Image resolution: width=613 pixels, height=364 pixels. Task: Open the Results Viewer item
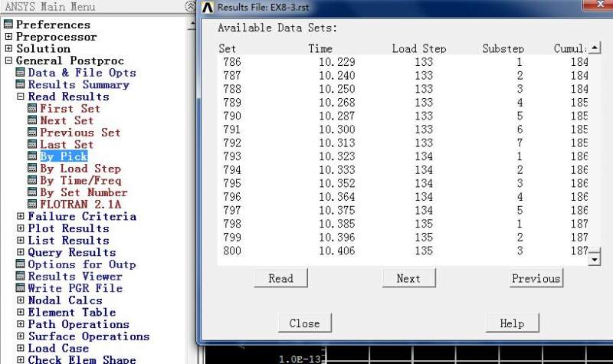pos(75,277)
